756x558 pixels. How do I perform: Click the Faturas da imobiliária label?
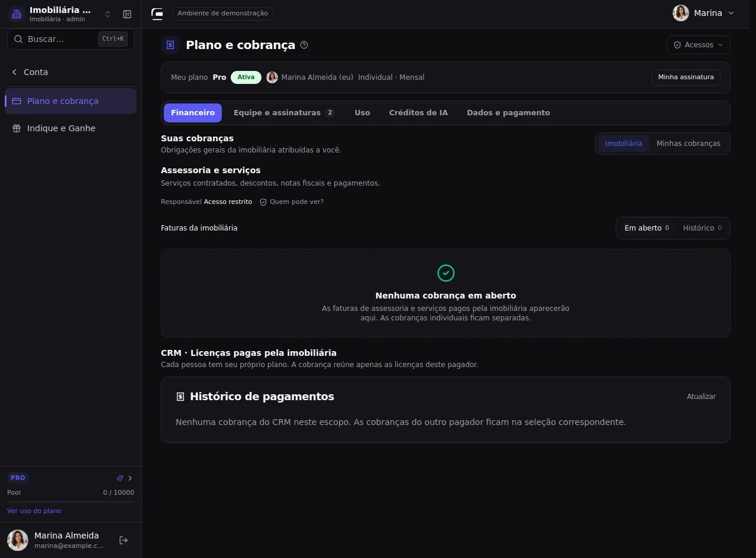(x=199, y=228)
